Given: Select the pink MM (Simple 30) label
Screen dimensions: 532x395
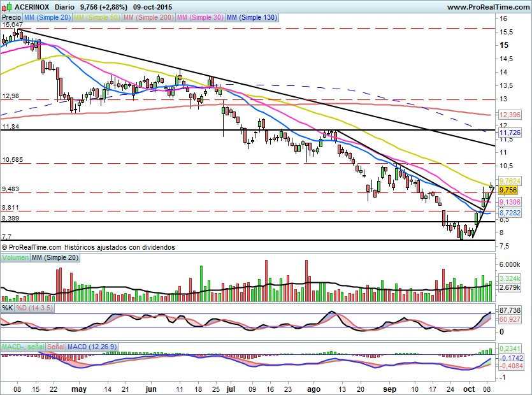Looking at the screenshot, I should pyautogui.click(x=199, y=18).
